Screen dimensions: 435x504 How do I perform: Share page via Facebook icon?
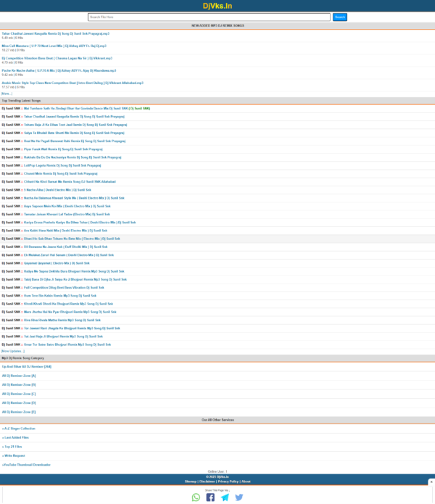[x=210, y=497]
